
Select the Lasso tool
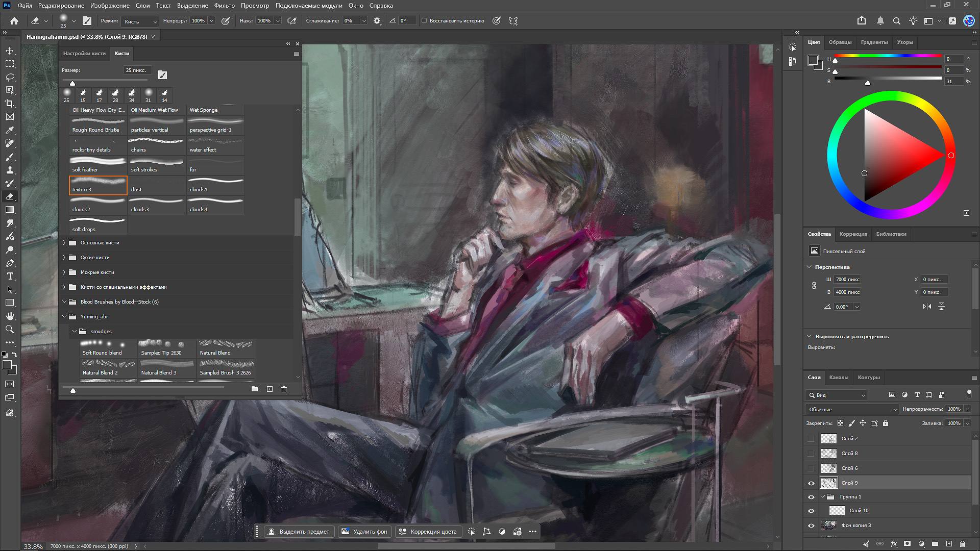click(x=10, y=78)
